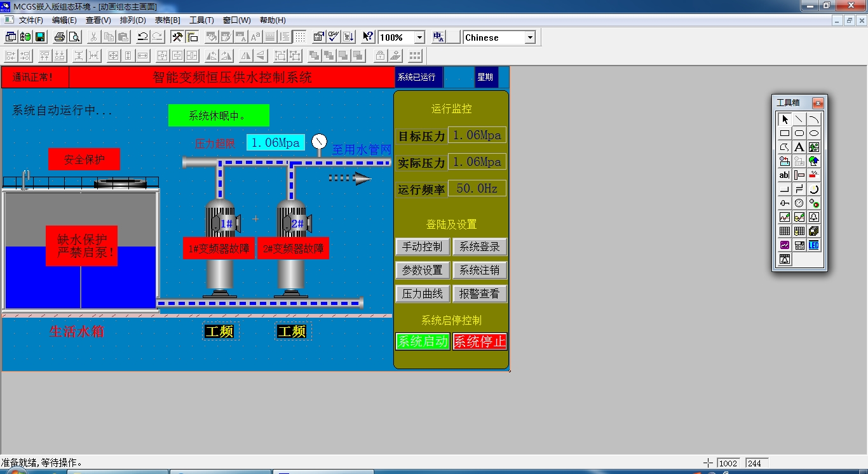Screen dimensions: 868x474
Task: Choose the free-form grid table tool
Action: [x=785, y=231]
